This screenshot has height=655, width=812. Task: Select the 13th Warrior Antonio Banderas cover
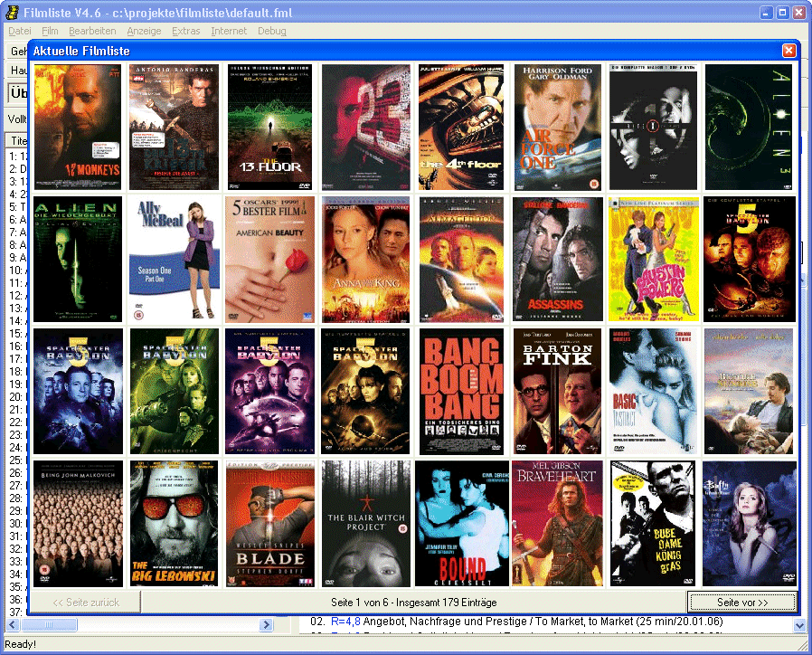pos(174,127)
